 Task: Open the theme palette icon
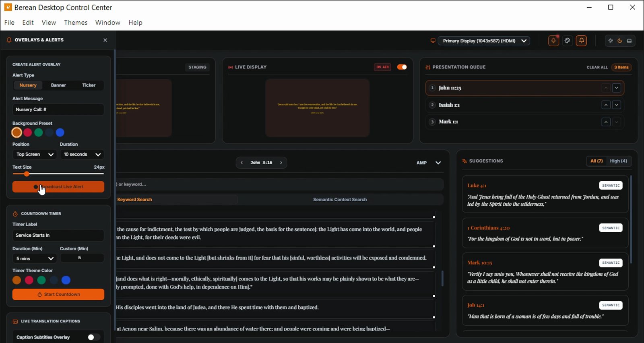568,41
